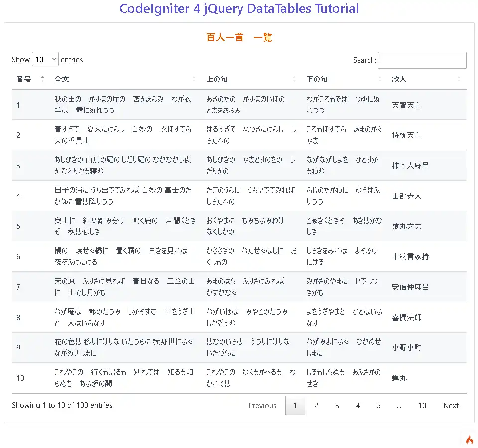Click the ellipsis in the pagination controls
Screen dimensions: 478x448
click(x=399, y=406)
